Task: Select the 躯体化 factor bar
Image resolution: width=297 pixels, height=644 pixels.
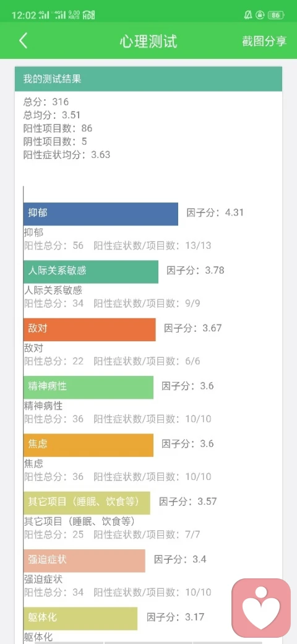Action: (80, 619)
